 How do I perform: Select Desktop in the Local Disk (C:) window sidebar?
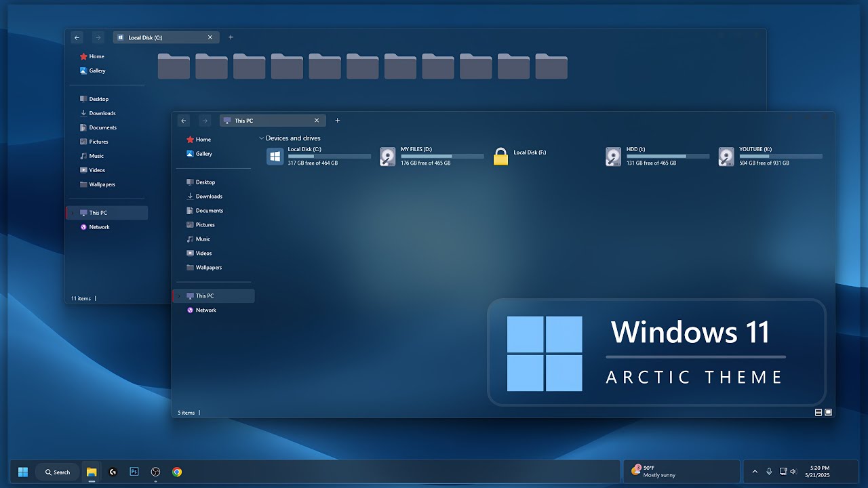pos(94,99)
